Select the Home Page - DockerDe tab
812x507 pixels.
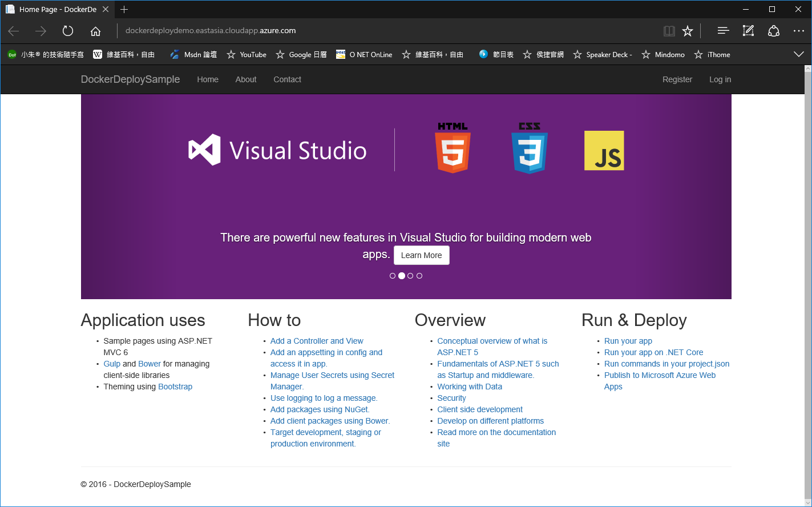pyautogui.click(x=57, y=9)
